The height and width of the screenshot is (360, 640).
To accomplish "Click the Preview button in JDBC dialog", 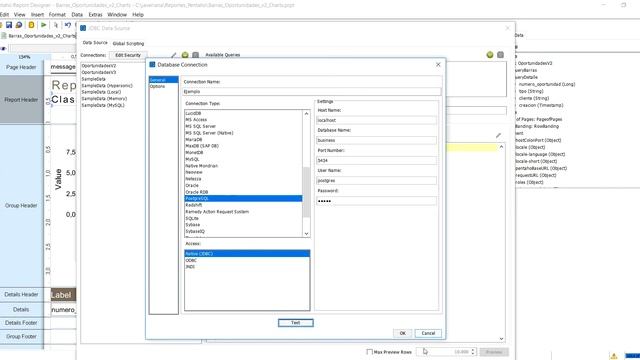I will (494, 352).
